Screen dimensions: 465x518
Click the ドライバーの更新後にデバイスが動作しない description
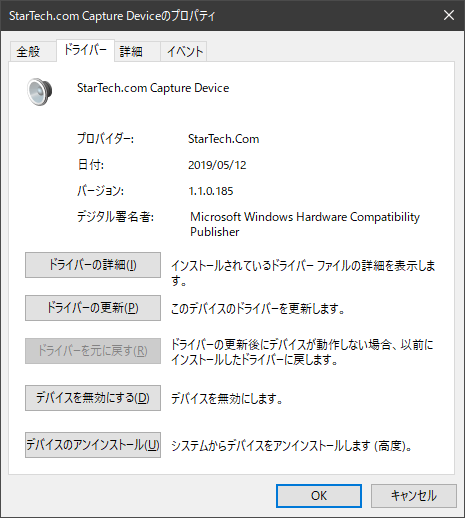[302, 352]
